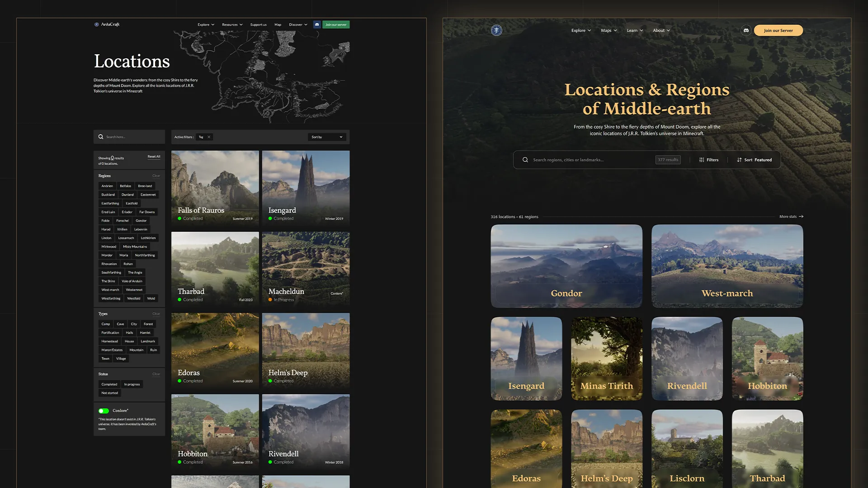868x488 pixels.
Task: Toggle the Conlore switch
Action: (x=104, y=411)
